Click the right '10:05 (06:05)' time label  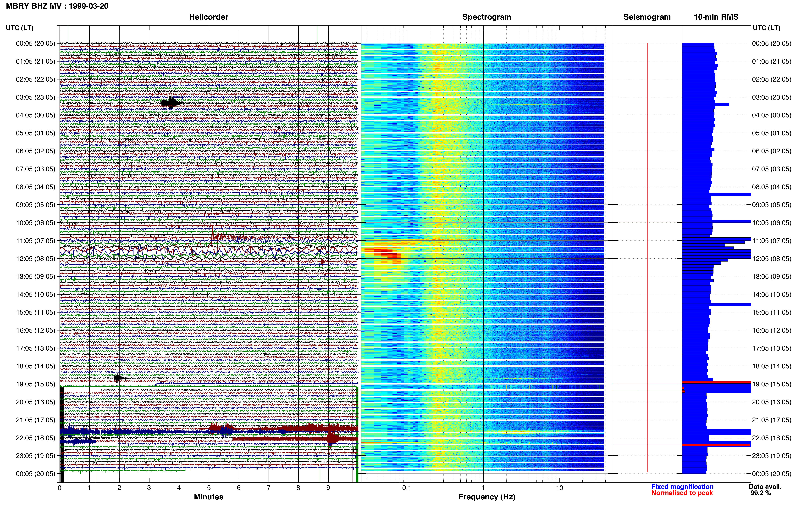pos(771,223)
